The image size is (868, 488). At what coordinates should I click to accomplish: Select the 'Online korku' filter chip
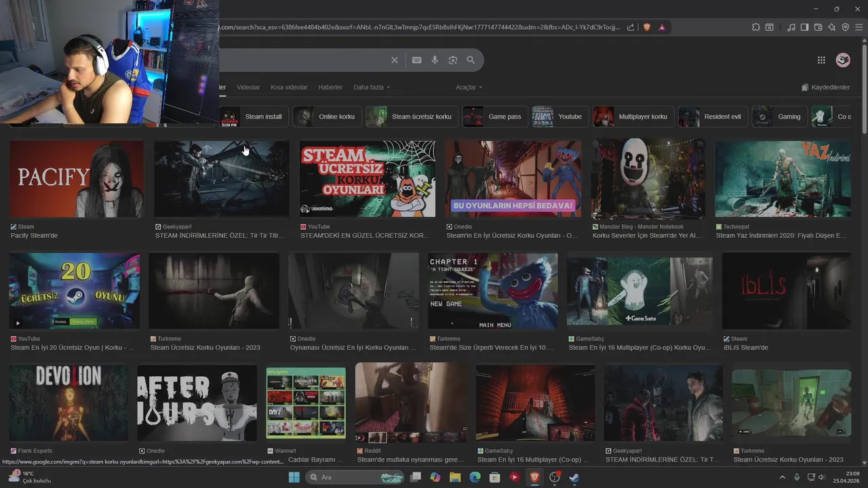tap(328, 117)
